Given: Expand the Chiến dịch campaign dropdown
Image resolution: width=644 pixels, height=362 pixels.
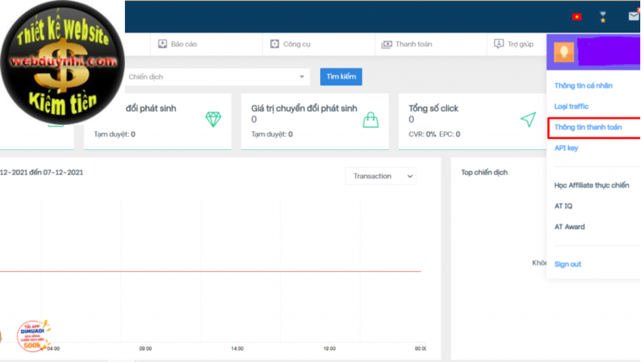Looking at the screenshot, I should 217,77.
